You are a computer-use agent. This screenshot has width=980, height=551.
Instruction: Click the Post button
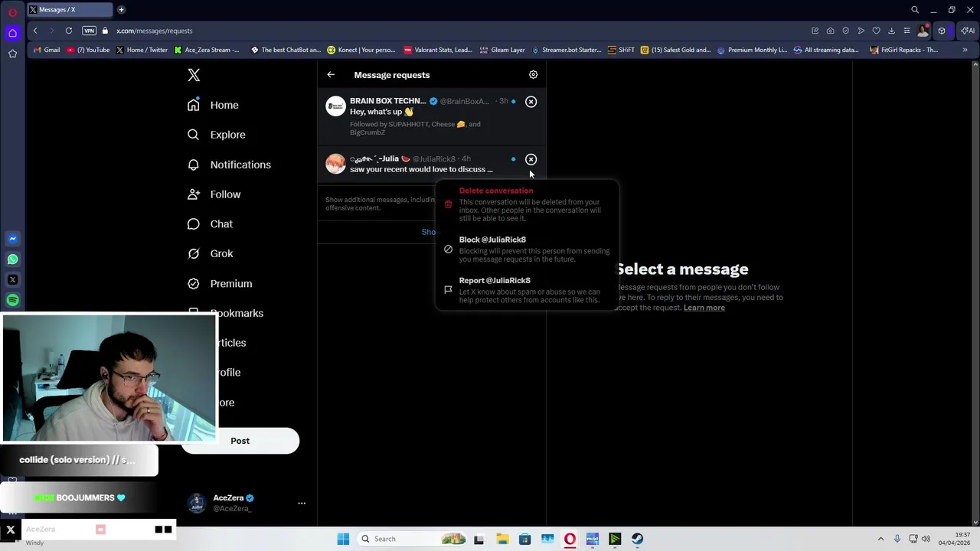[x=240, y=441]
